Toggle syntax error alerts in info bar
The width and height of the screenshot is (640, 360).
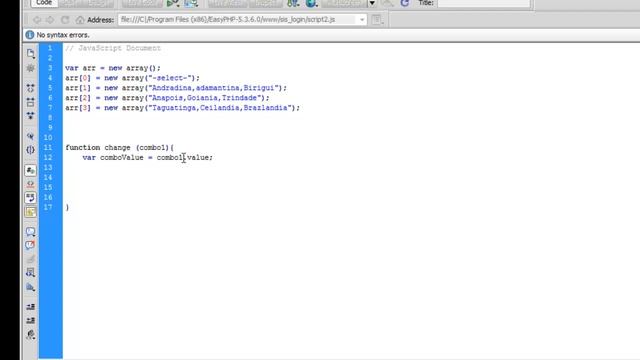[x=31, y=212]
